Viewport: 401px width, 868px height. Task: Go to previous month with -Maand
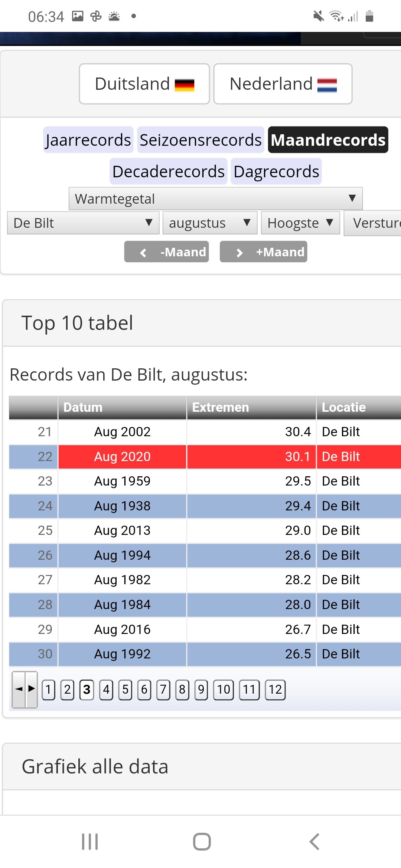pos(166,252)
